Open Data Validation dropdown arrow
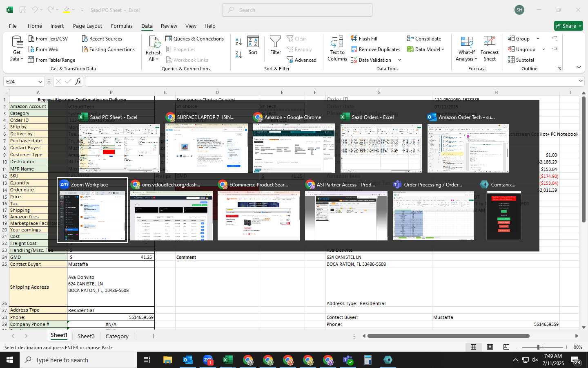The height and width of the screenshot is (368, 588). (x=399, y=60)
